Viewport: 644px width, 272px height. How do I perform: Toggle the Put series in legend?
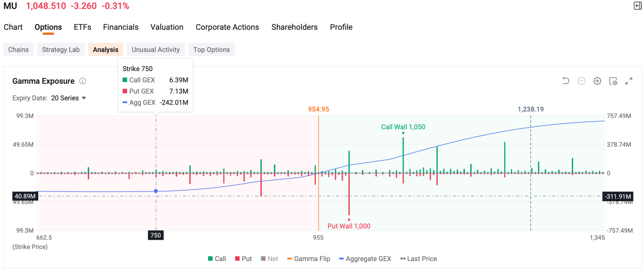[x=244, y=259]
